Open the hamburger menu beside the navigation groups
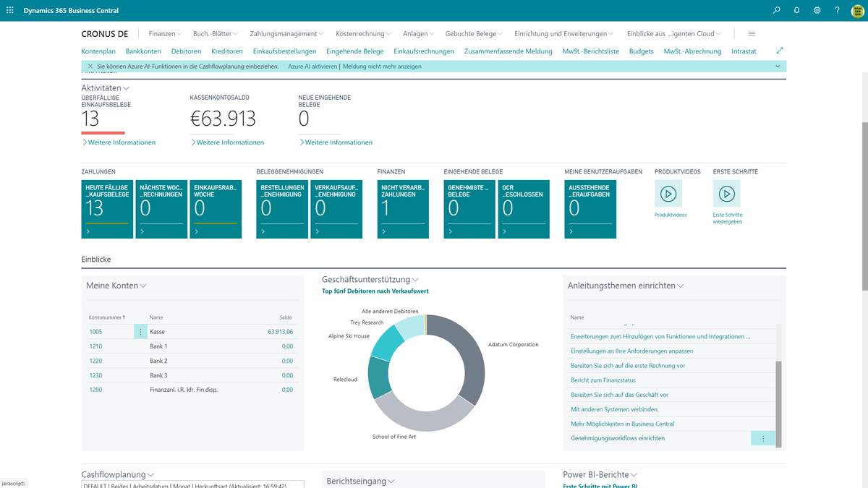This screenshot has height=488, width=868. (752, 33)
